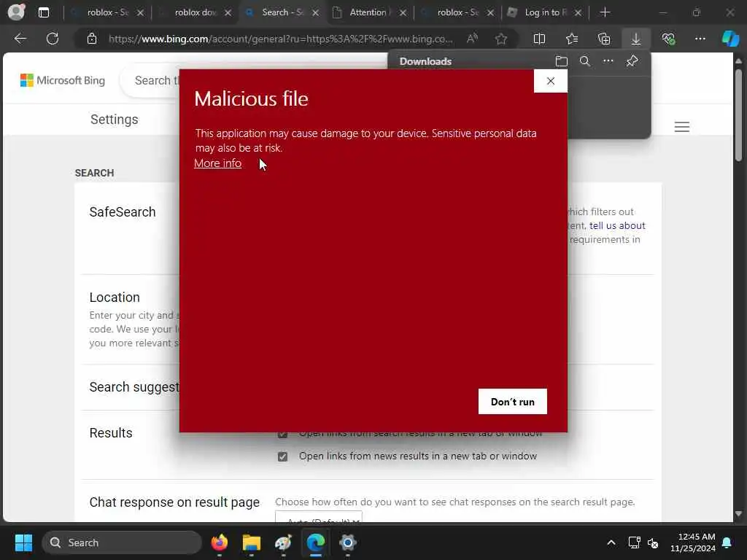
Task: Switch to the roblox tab beside Attention
Action: coord(457,12)
